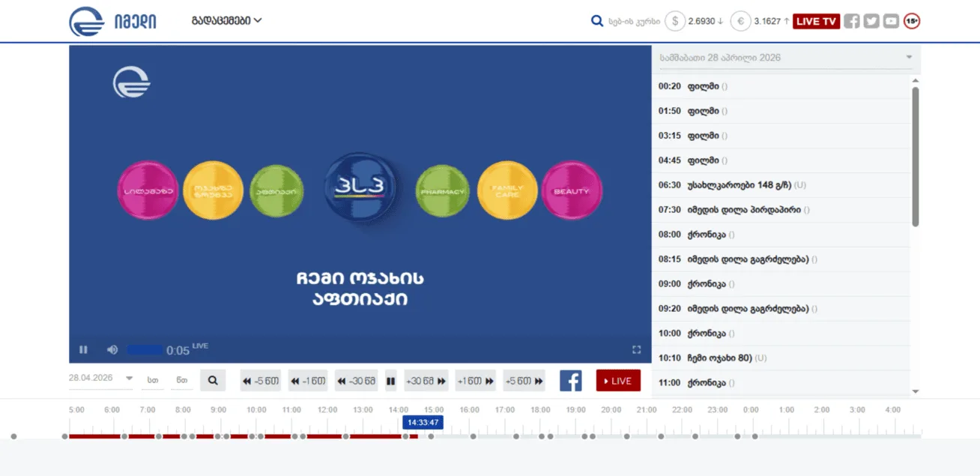Click the schedule list scrollbar thumb
980x476 pixels.
tap(915, 156)
